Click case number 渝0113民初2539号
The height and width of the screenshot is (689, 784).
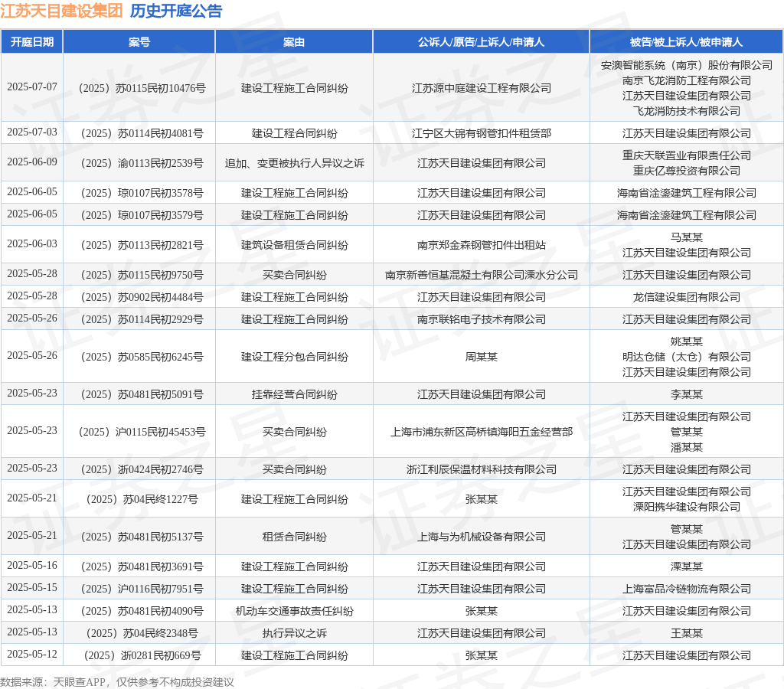(142, 164)
